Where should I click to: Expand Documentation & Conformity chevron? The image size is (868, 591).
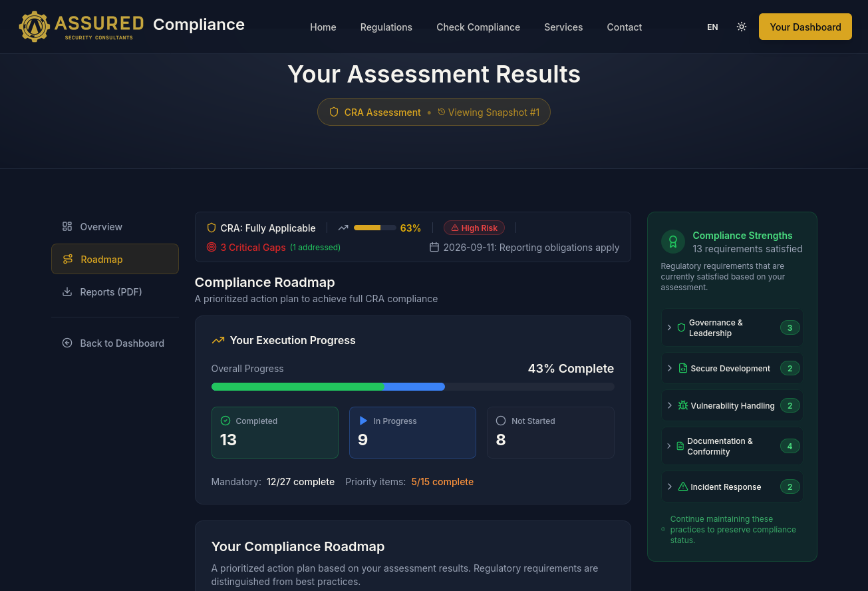click(669, 446)
